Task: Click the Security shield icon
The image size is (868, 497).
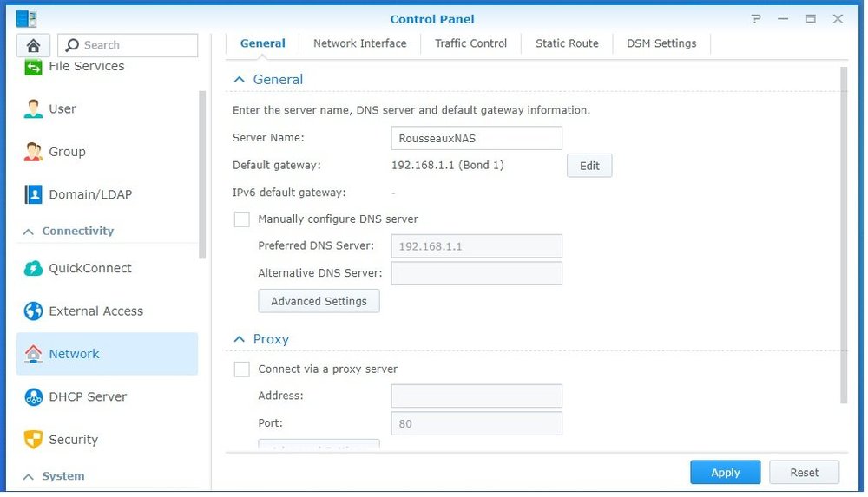Action: 33,440
